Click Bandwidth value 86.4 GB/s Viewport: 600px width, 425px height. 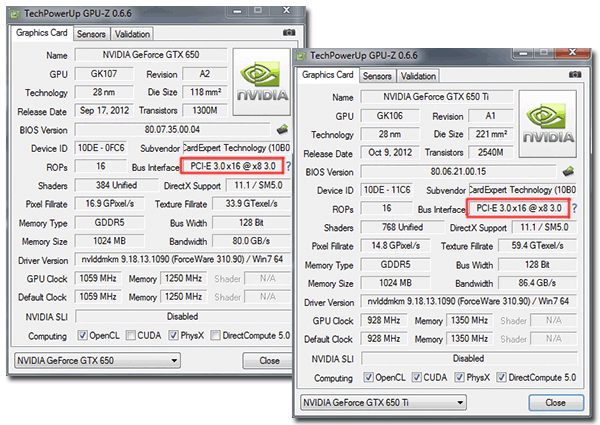click(x=537, y=283)
